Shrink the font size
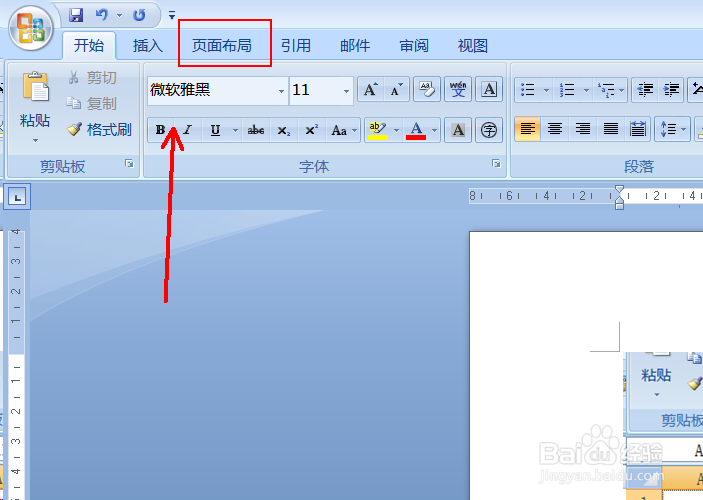The height and width of the screenshot is (500, 703). click(x=396, y=89)
